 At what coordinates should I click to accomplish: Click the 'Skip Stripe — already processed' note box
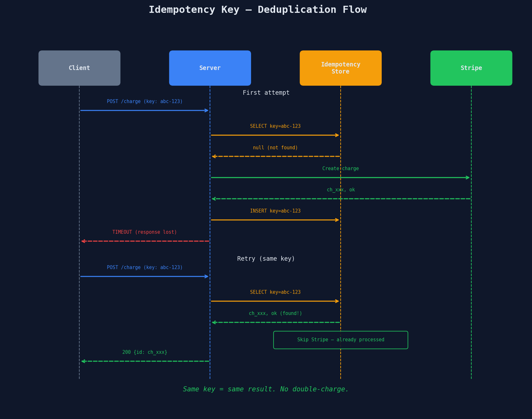point(341,340)
